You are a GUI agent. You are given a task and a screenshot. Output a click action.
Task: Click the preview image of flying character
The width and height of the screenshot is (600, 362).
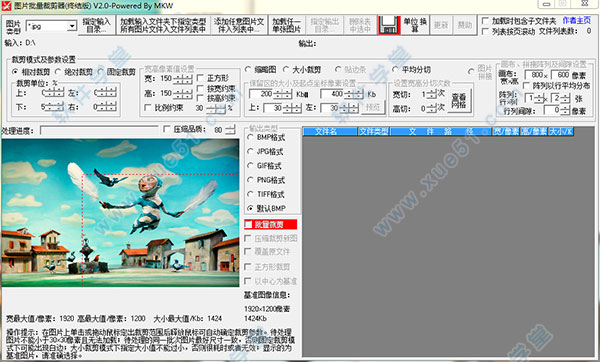tap(120, 213)
